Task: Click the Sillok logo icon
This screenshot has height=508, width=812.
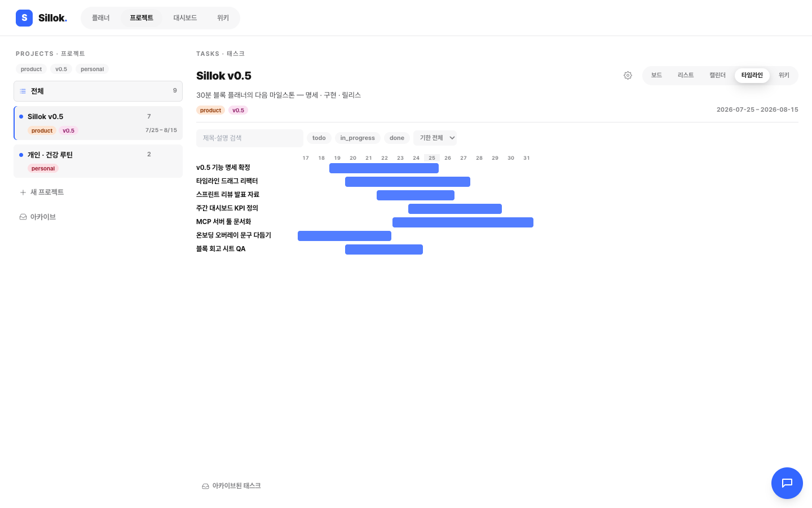Action: tap(24, 18)
